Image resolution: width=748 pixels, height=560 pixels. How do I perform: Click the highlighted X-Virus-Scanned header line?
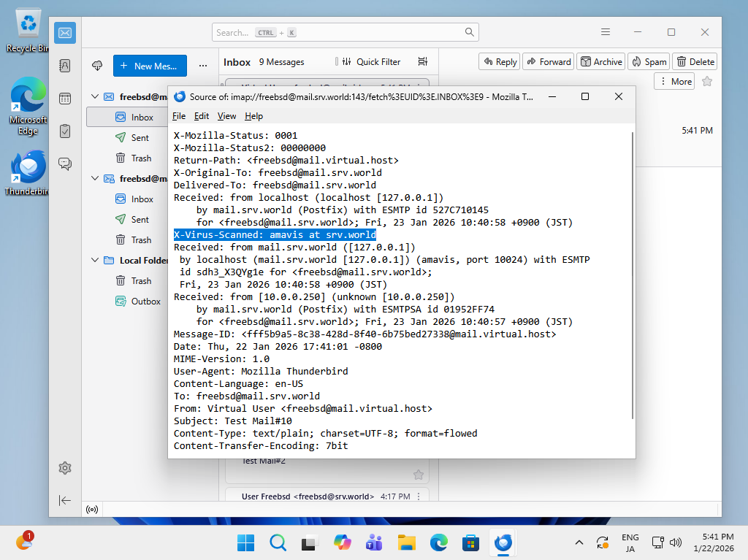click(x=275, y=234)
